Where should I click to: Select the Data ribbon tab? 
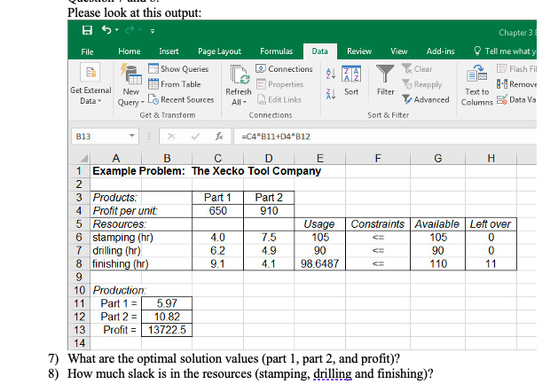pyautogui.click(x=319, y=51)
